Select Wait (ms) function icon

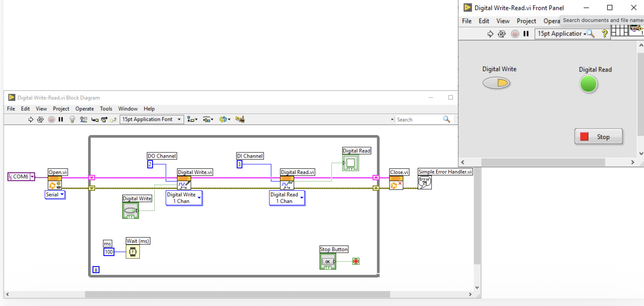tap(133, 252)
